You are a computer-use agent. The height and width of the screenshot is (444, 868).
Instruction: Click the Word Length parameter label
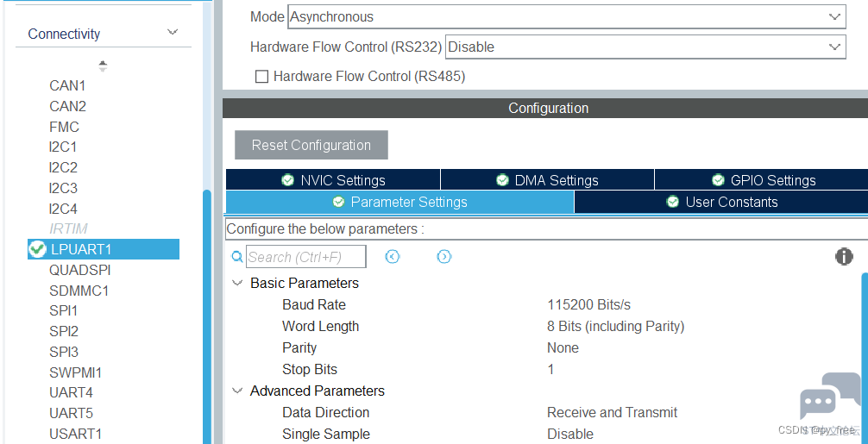320,326
